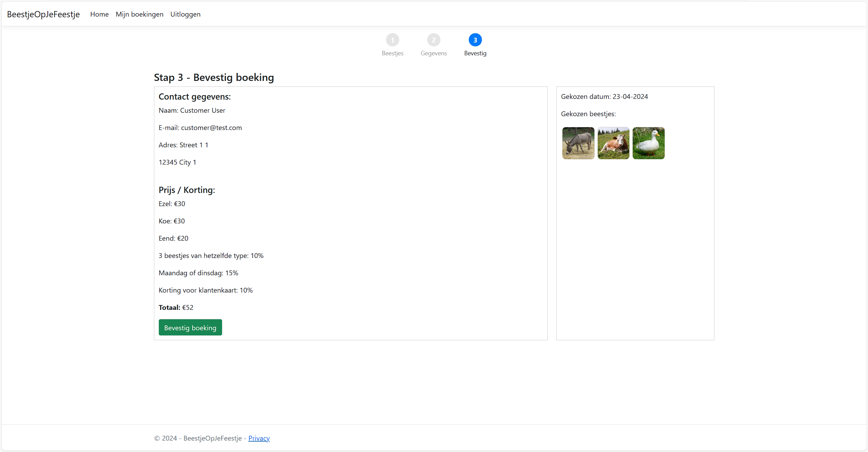Image resolution: width=868 pixels, height=452 pixels.
Task: Open the Privacy link in footer
Action: 259,438
